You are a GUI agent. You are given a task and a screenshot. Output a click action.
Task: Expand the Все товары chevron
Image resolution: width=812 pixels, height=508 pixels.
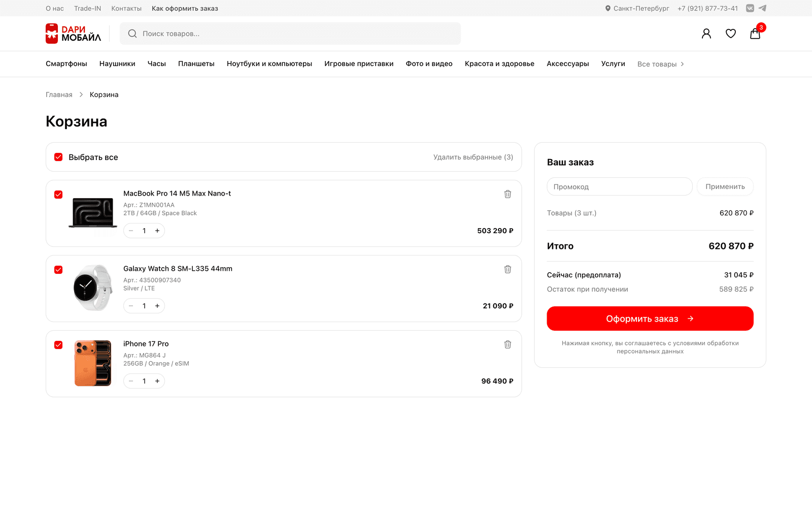(682, 64)
